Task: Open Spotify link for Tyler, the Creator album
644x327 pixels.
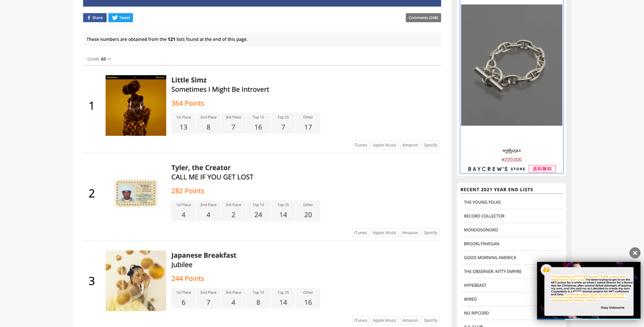Action: 430,232
